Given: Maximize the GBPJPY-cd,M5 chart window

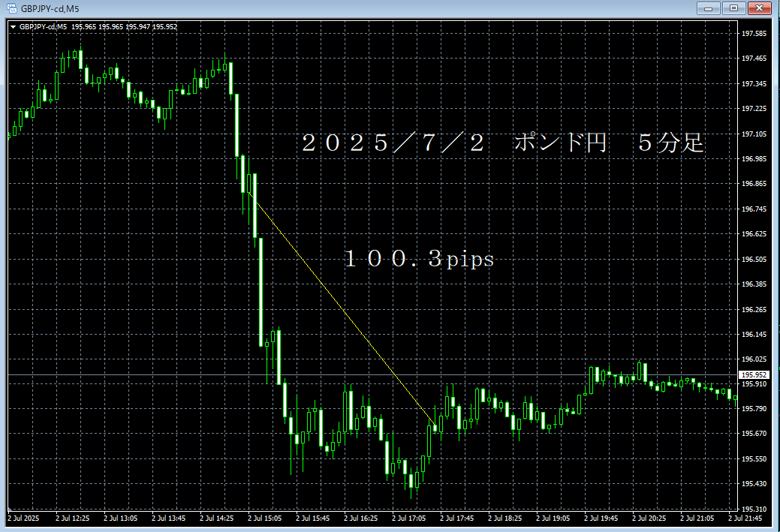Looking at the screenshot, I should tap(733, 8).
